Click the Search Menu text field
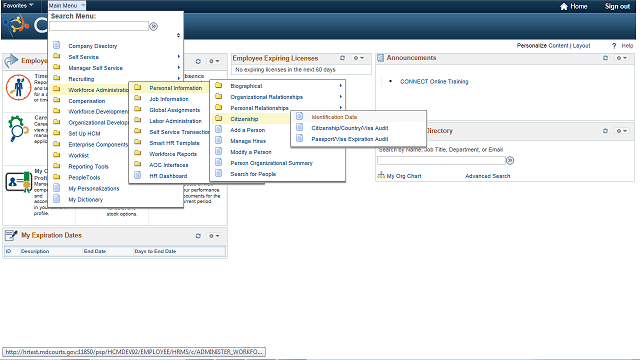640x360 pixels. coord(99,26)
